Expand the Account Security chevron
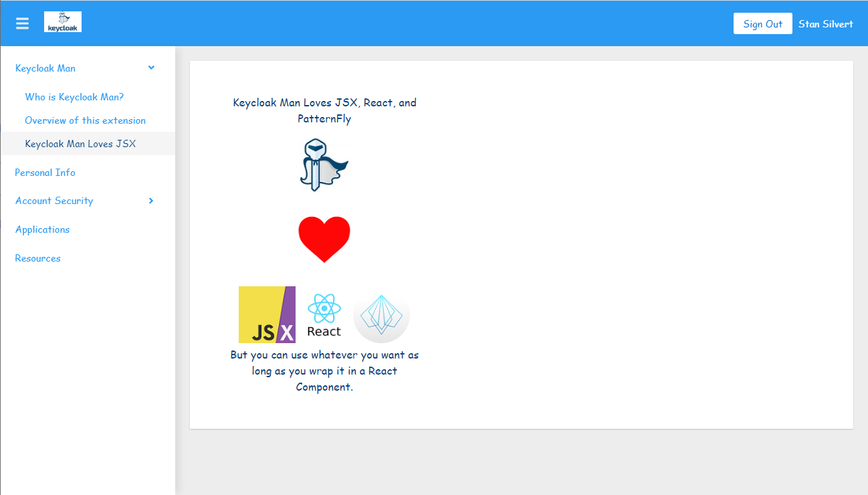 (x=151, y=201)
